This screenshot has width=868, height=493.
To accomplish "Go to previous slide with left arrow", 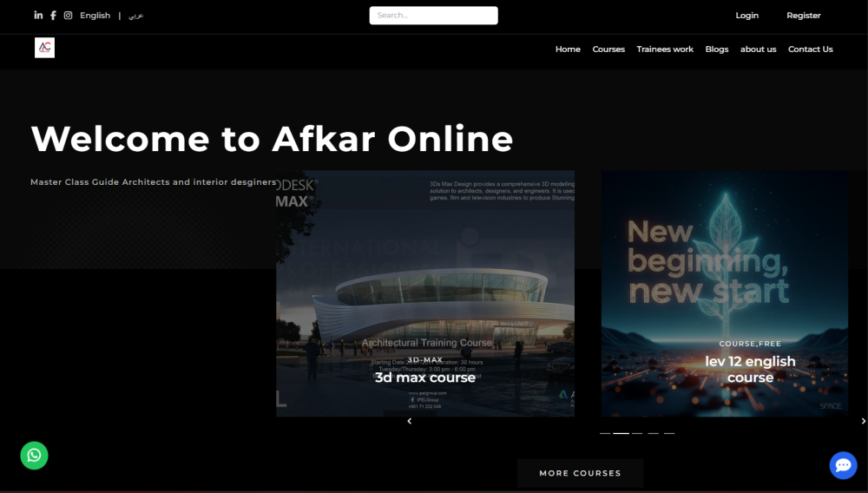I will [410, 421].
